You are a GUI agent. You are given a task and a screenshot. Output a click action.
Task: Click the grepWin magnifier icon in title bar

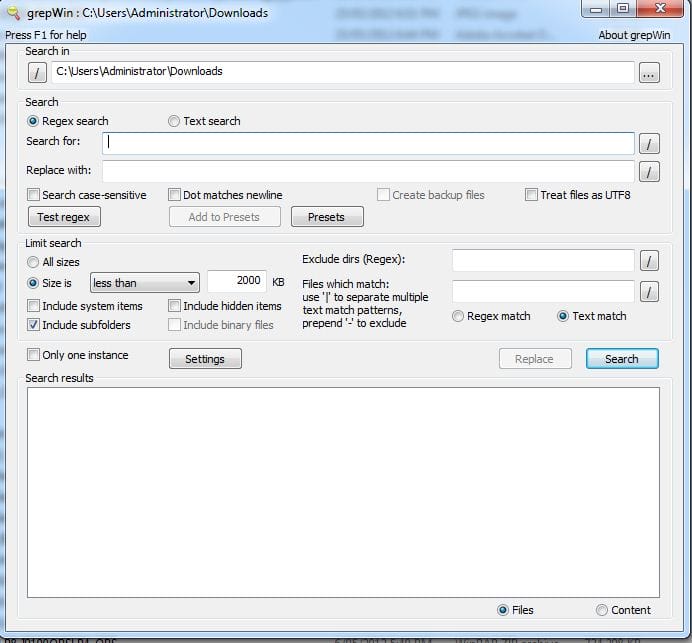coord(14,12)
